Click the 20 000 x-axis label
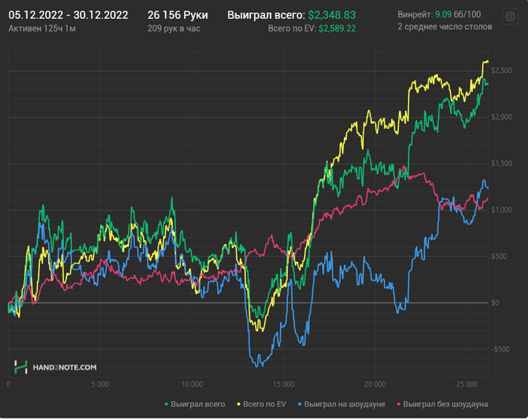528x420 pixels. 375,384
